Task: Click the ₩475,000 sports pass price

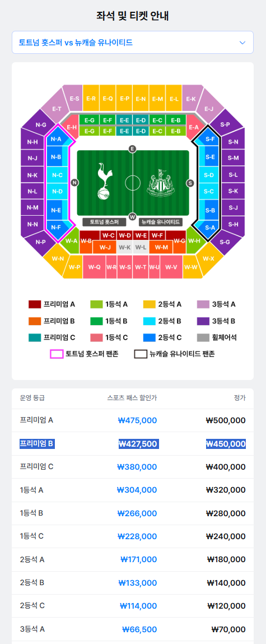Action: click(x=137, y=420)
